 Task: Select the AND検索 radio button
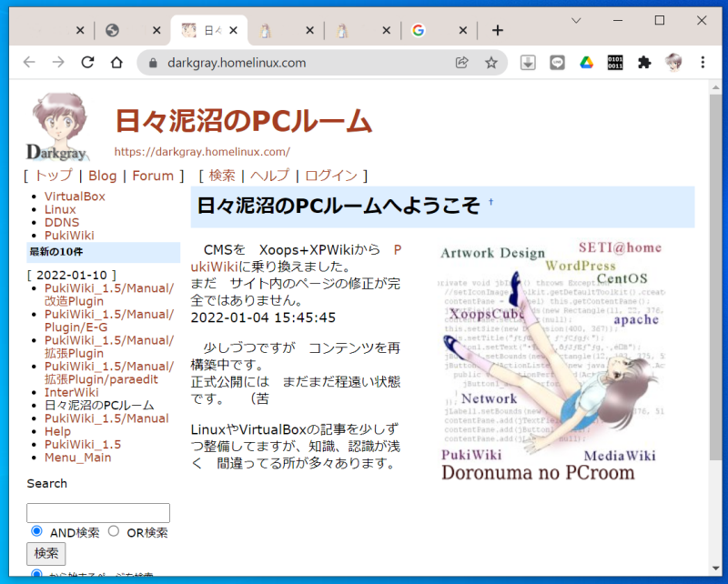click(36, 531)
